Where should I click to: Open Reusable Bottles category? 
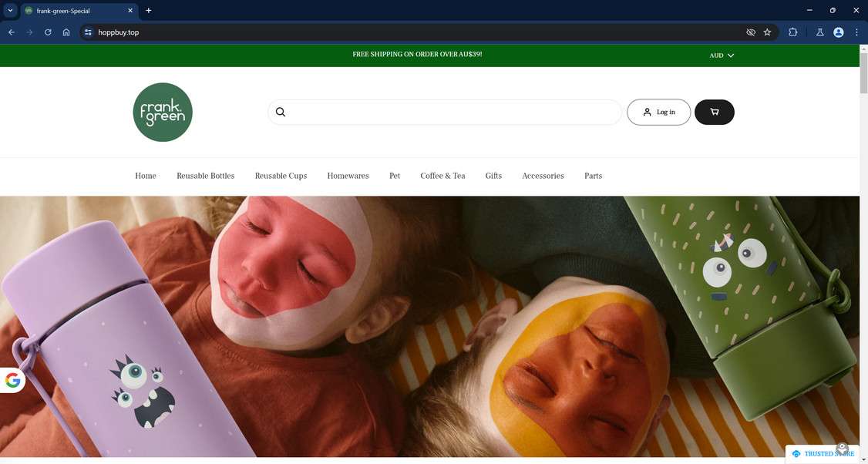pos(205,176)
